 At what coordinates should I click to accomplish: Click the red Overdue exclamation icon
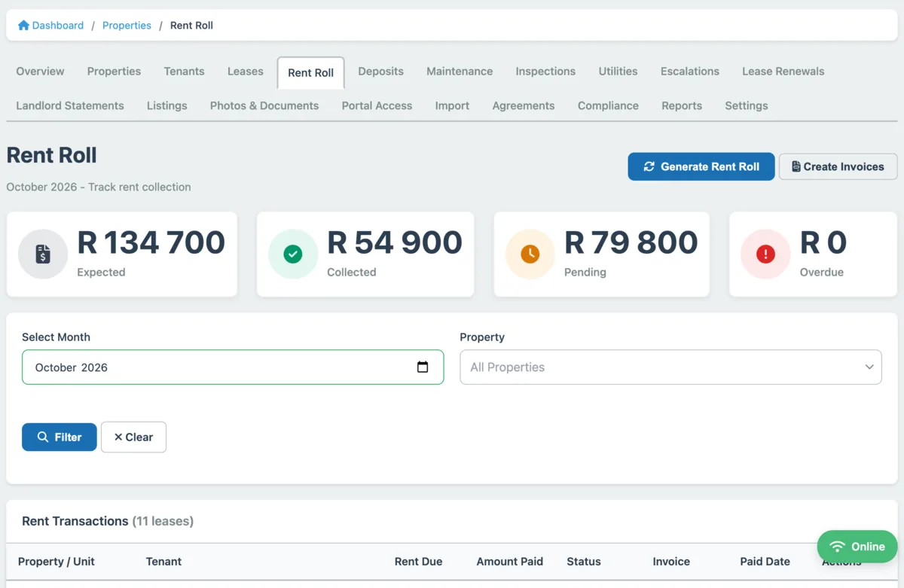[x=765, y=254]
